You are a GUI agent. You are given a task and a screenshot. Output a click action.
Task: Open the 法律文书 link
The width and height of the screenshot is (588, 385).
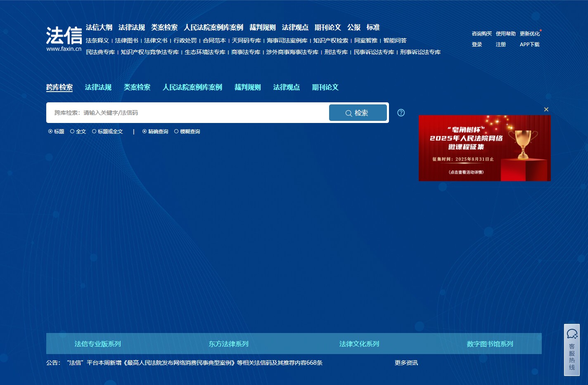click(x=156, y=40)
